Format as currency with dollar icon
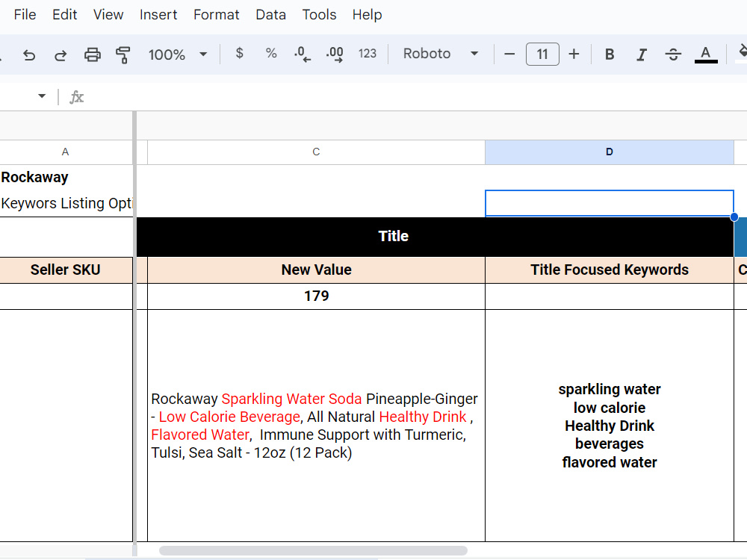747x560 pixels. coord(240,53)
